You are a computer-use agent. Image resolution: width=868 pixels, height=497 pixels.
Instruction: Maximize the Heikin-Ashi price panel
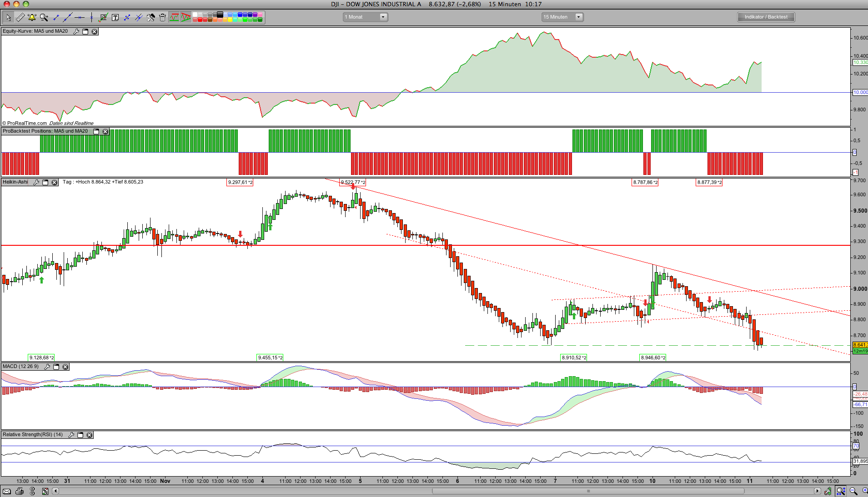pyautogui.click(x=45, y=182)
